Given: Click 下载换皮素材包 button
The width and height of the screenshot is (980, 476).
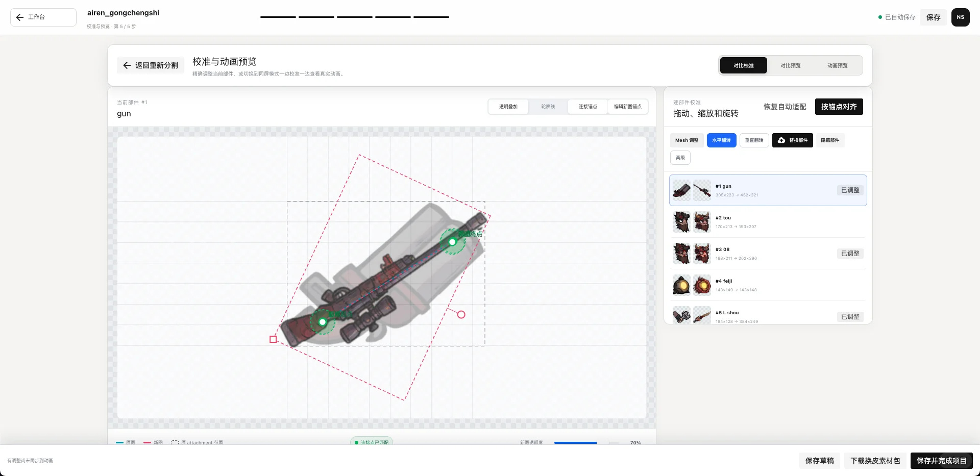Looking at the screenshot, I should (x=875, y=461).
